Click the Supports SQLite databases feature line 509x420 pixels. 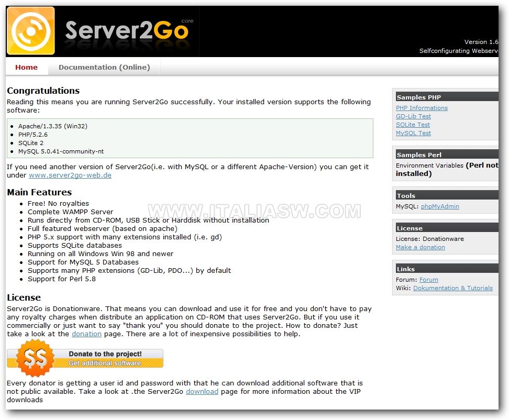[x=75, y=246]
